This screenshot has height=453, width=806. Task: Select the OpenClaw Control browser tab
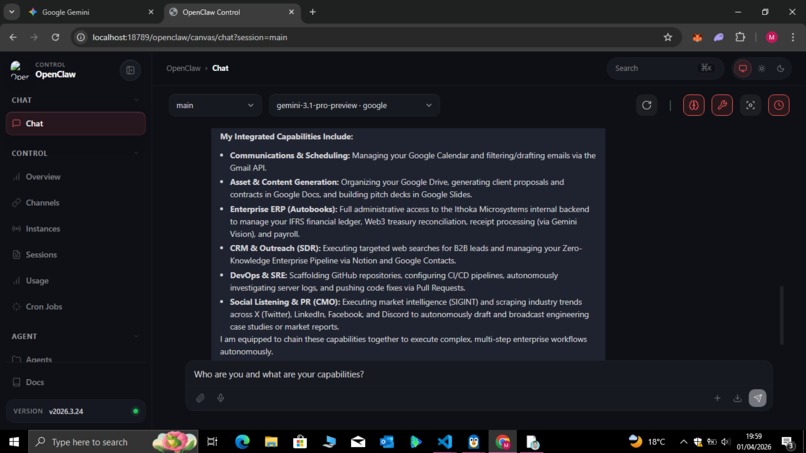(x=231, y=12)
